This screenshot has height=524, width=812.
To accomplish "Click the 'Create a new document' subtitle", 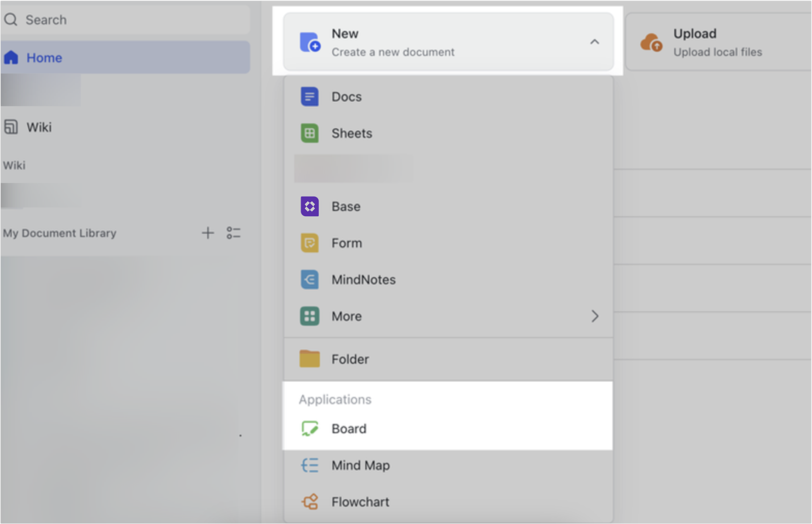I will coord(393,52).
